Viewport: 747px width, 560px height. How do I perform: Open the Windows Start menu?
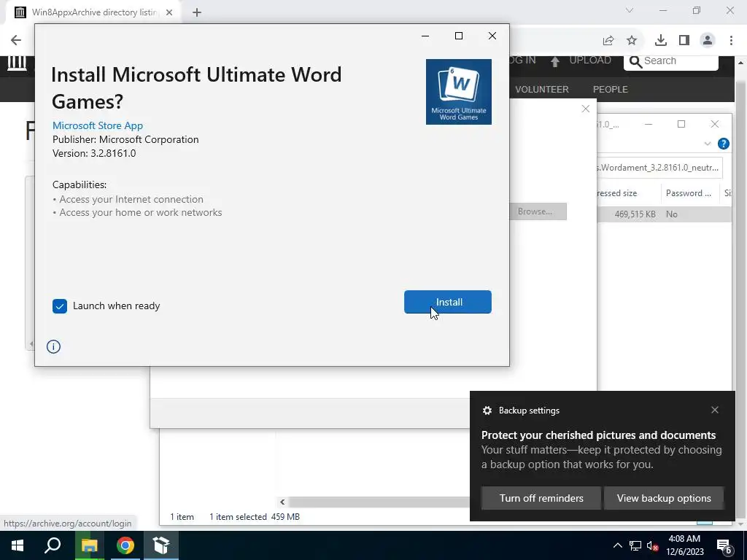point(18,545)
